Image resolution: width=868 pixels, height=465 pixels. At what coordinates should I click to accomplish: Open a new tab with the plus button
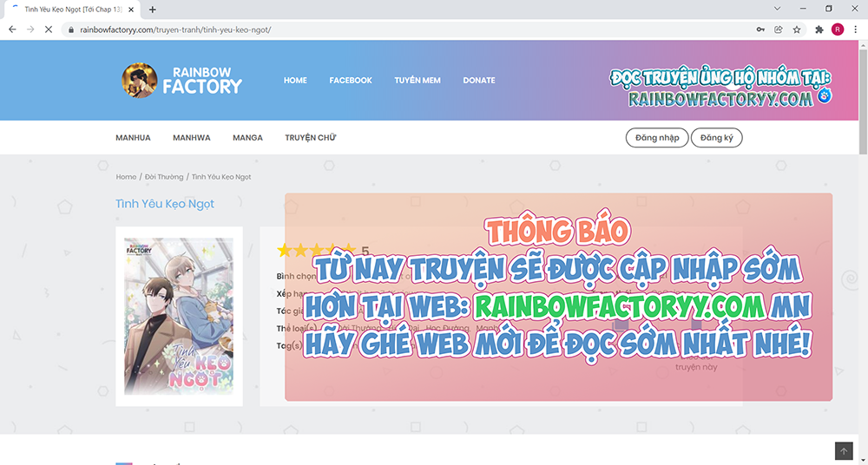pos(153,10)
